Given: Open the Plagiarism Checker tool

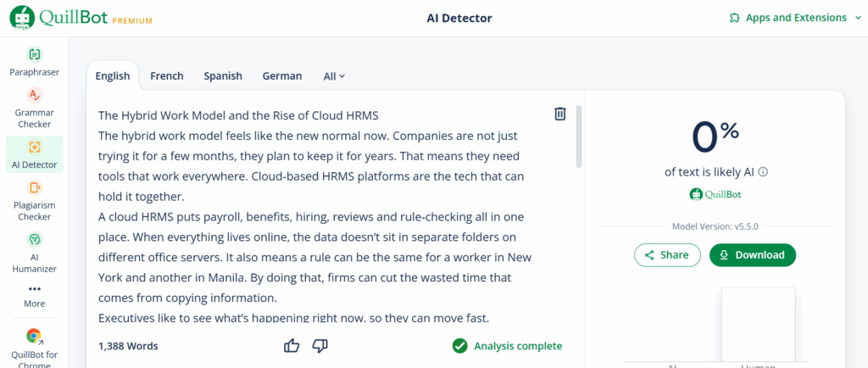Looking at the screenshot, I should coord(34,201).
